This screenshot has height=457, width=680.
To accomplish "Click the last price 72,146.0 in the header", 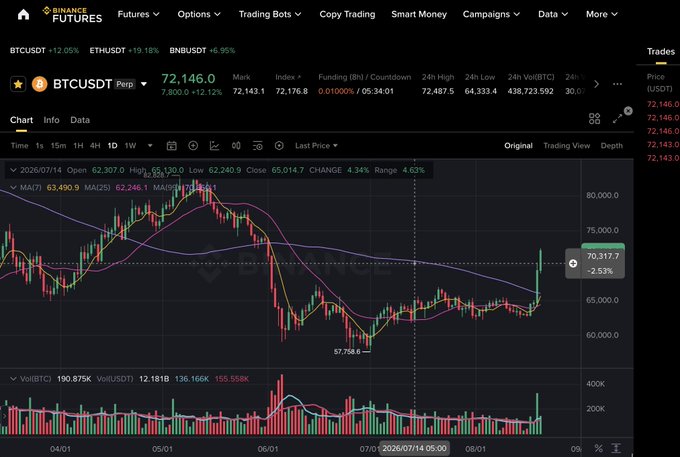I will click(188, 78).
